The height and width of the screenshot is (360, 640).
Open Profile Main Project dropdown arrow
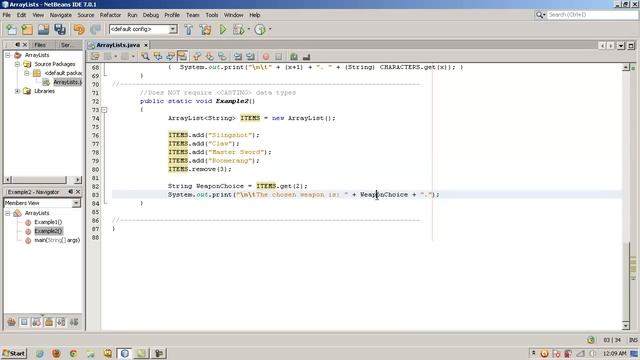270,29
